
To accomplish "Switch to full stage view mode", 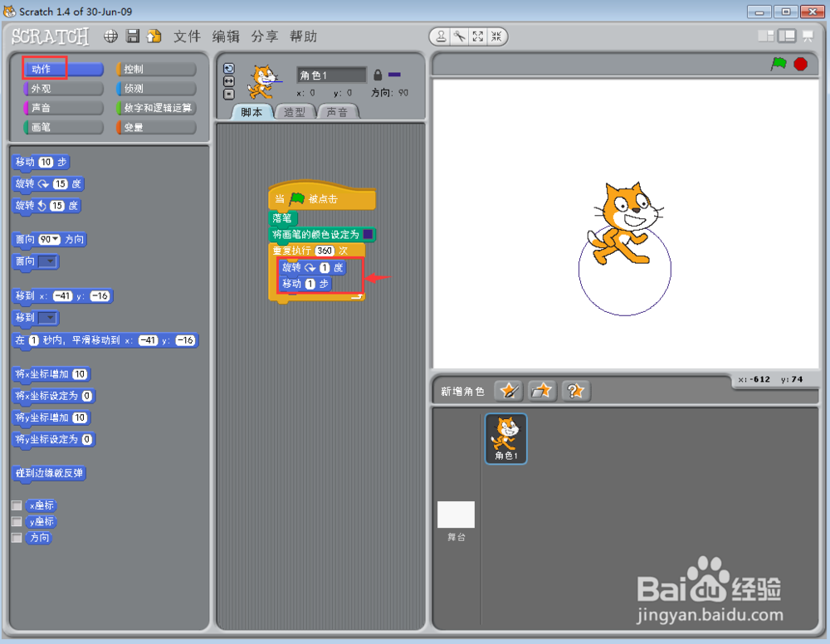I will pos(787,36).
